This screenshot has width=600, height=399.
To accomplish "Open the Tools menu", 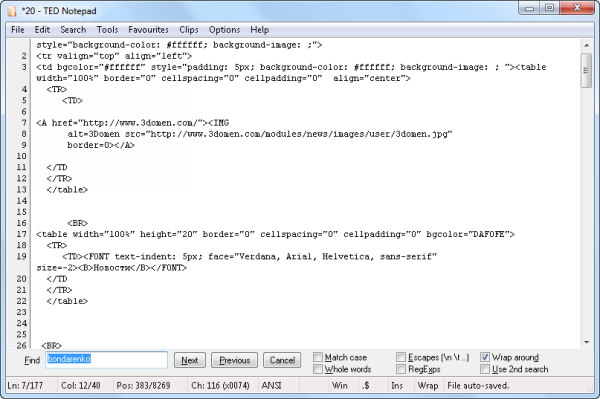I will (x=107, y=30).
